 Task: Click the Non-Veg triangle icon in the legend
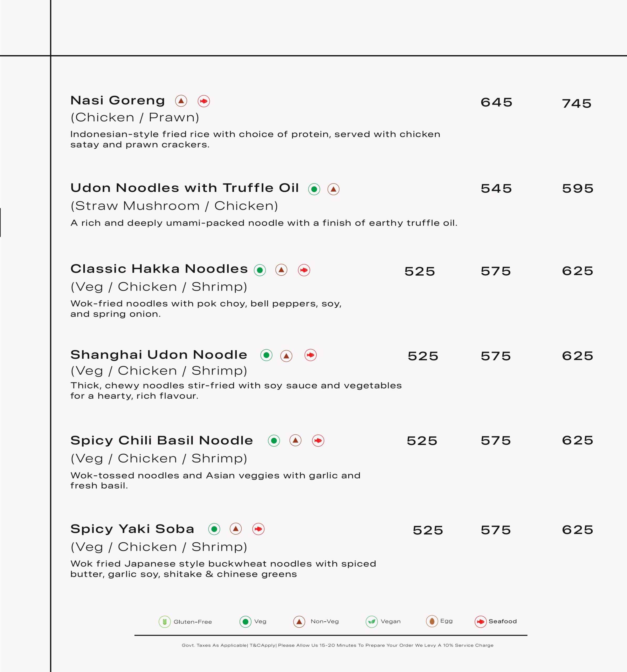click(299, 622)
